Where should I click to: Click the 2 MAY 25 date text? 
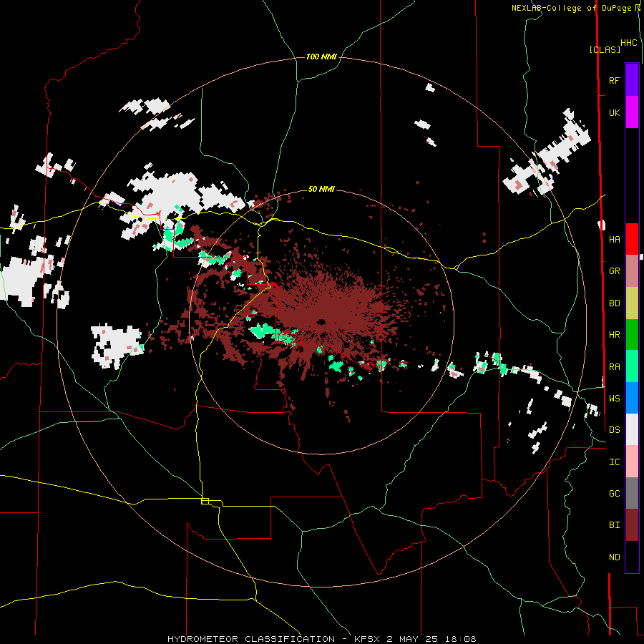[412, 639]
